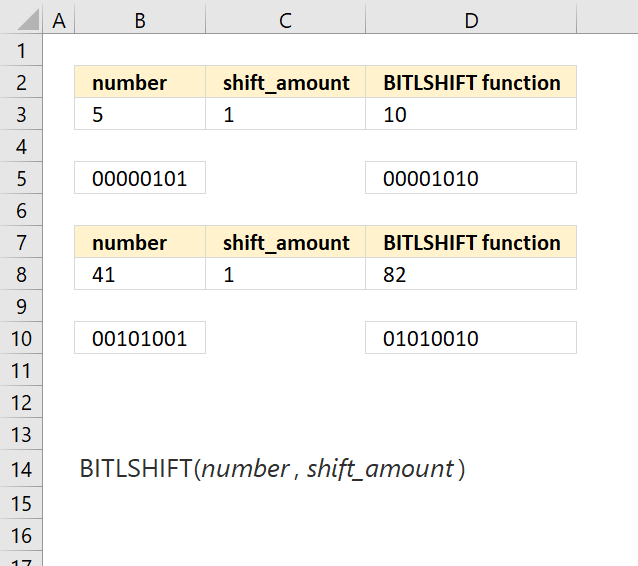Click BITLSHIFT function header in row 7
The height and width of the screenshot is (566, 638).
[471, 242]
